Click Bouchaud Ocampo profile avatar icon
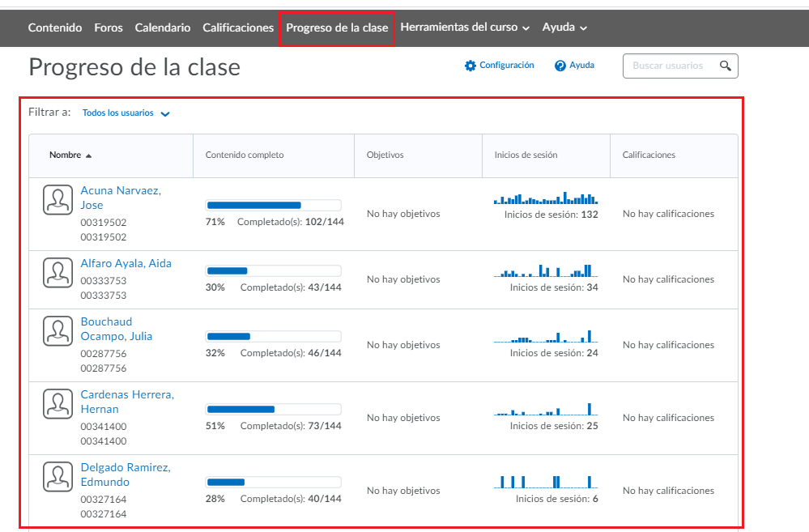Screen dimensions: 809x532 click(58, 331)
